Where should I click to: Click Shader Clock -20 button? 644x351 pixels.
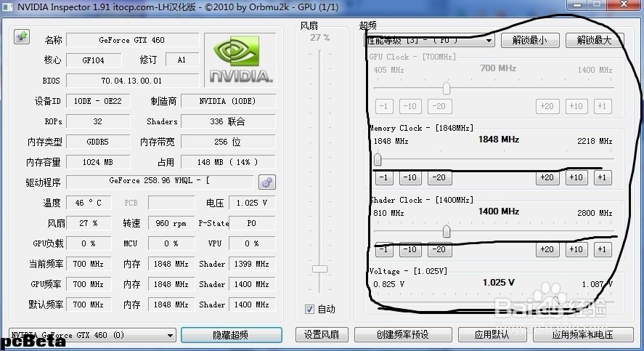pyautogui.click(x=439, y=249)
